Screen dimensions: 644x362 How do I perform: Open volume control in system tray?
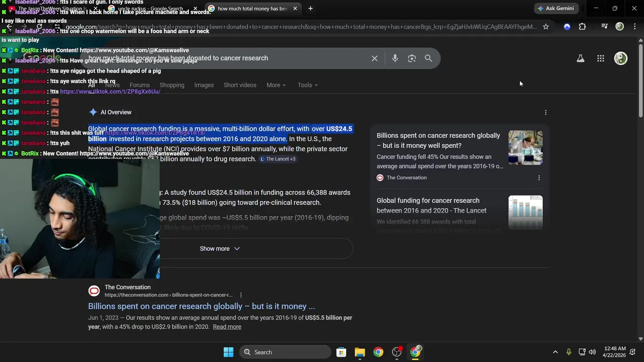pos(592,352)
